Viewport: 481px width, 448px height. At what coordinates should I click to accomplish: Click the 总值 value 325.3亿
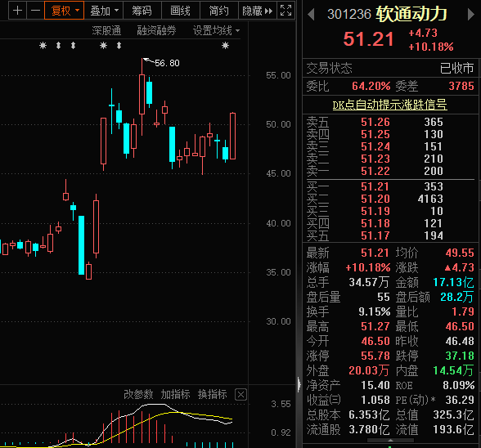pos(453,414)
